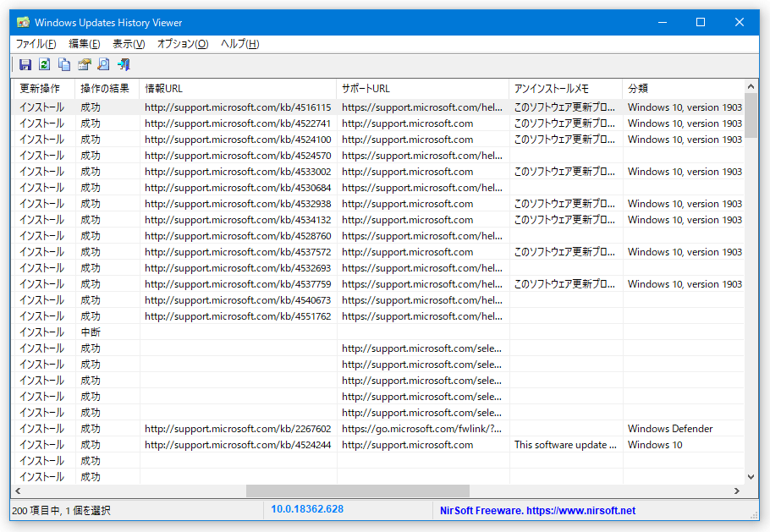
Task: Click the Copy selected items toolbar icon
Action: tap(64, 64)
